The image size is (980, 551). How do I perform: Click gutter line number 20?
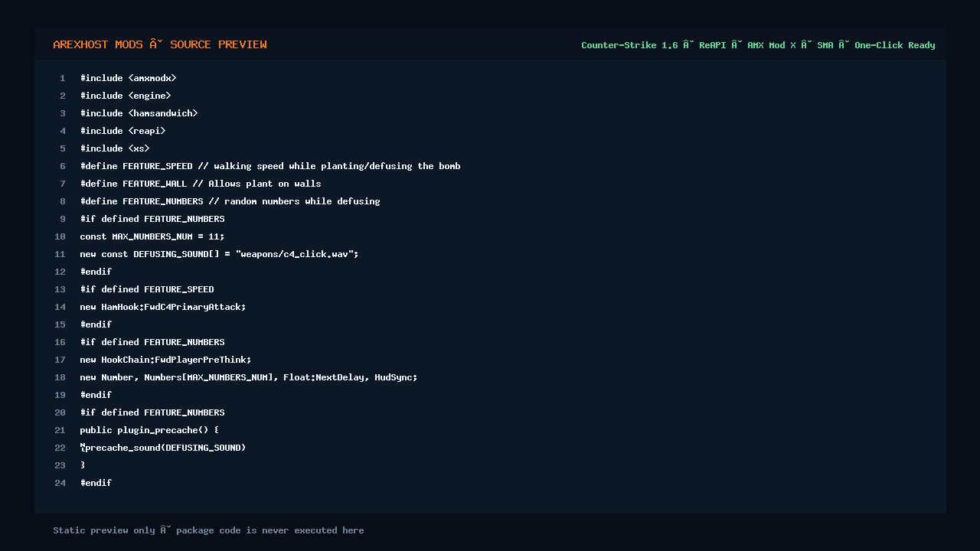coord(60,412)
